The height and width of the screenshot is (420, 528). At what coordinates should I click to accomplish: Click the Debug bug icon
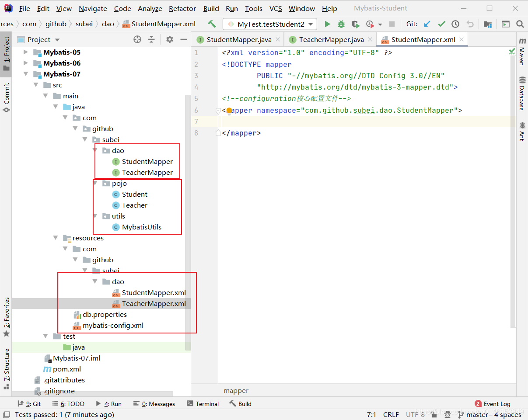[x=341, y=24]
